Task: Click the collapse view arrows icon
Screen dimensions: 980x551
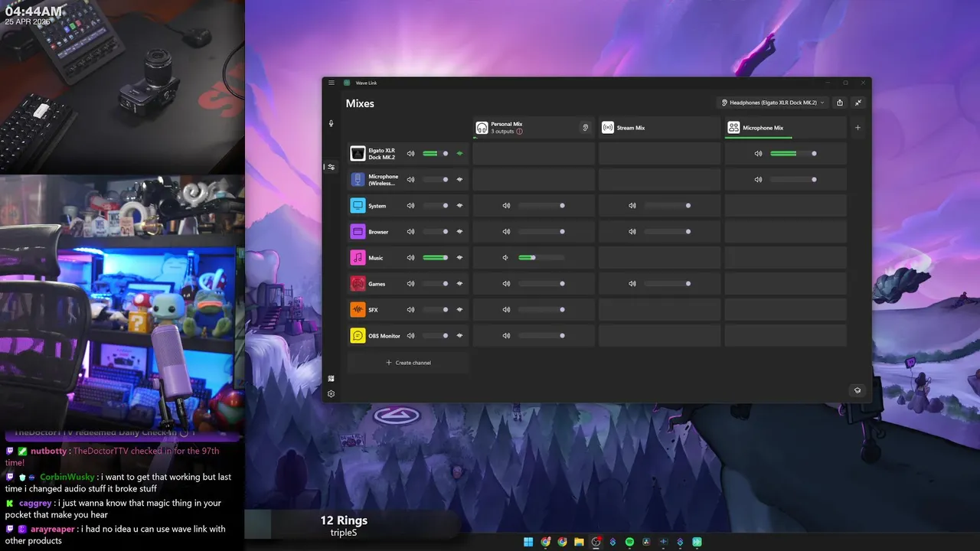Action: click(x=858, y=103)
